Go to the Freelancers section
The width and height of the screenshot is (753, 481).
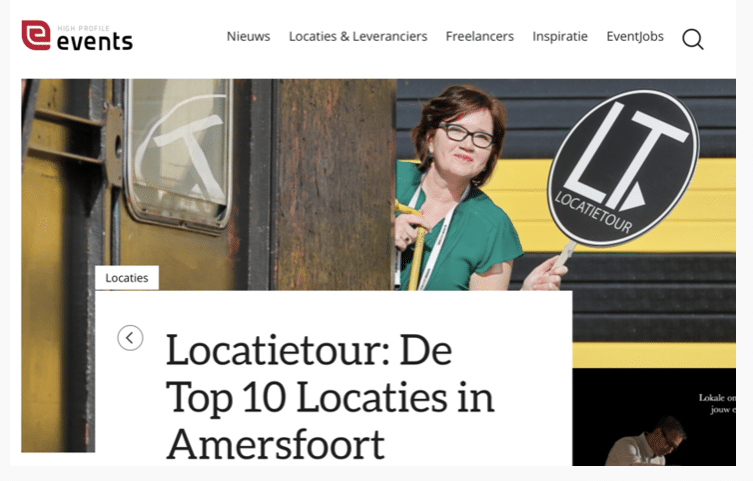[479, 36]
